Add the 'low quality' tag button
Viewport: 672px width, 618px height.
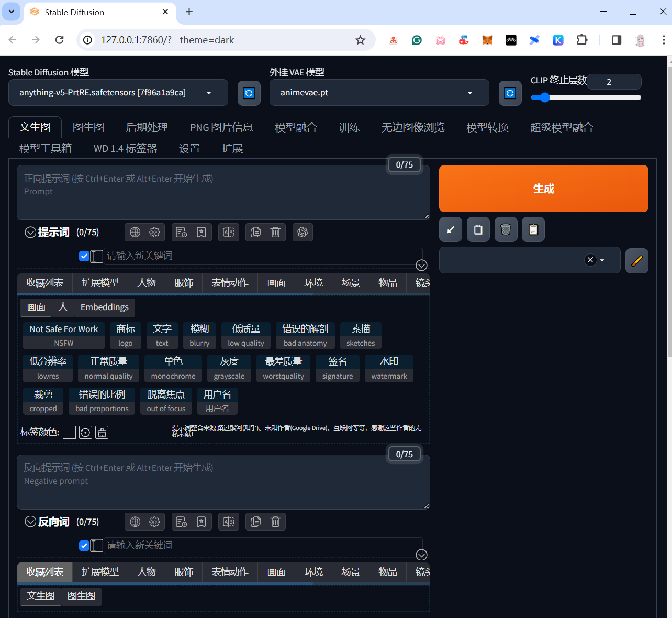click(245, 336)
